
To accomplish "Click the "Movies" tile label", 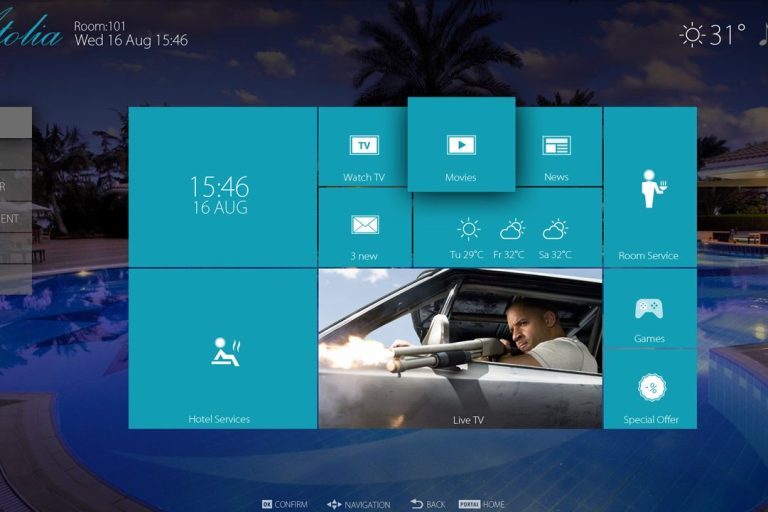I will [460, 177].
